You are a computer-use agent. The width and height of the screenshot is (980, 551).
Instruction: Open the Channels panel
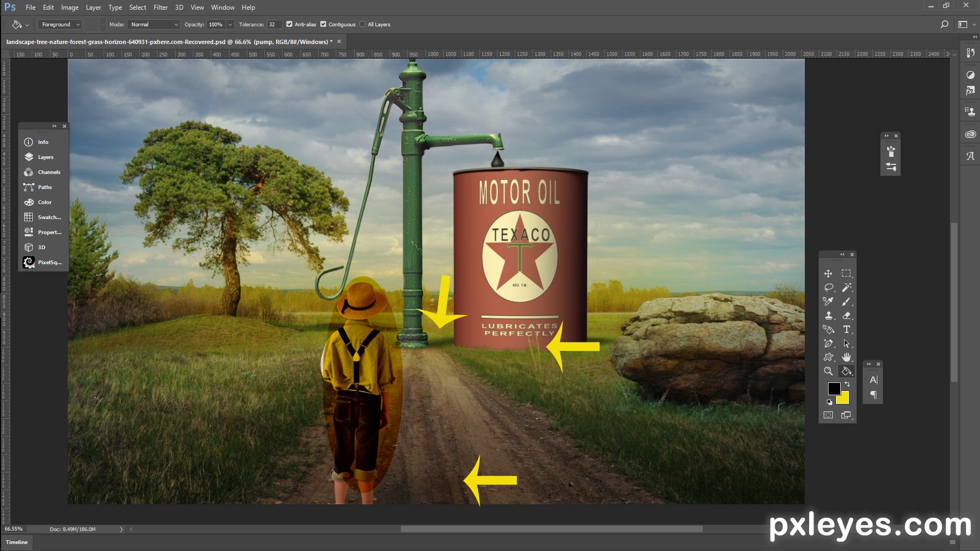pos(43,172)
